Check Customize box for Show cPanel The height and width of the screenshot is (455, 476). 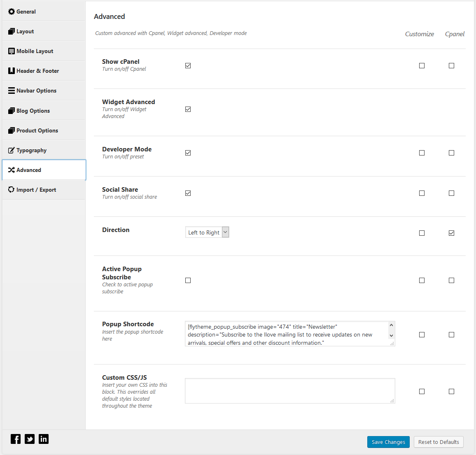[422, 65]
